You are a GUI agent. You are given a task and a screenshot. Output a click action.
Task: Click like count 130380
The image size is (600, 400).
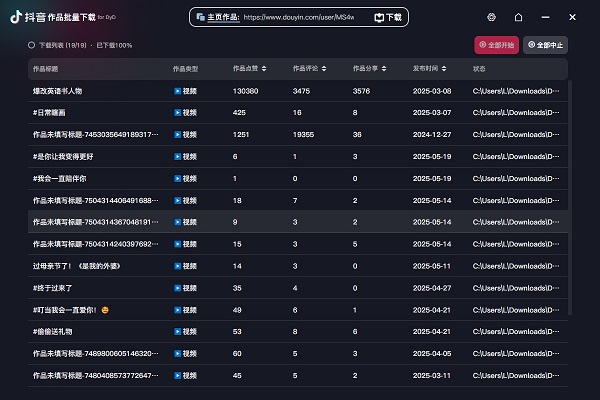tap(246, 91)
